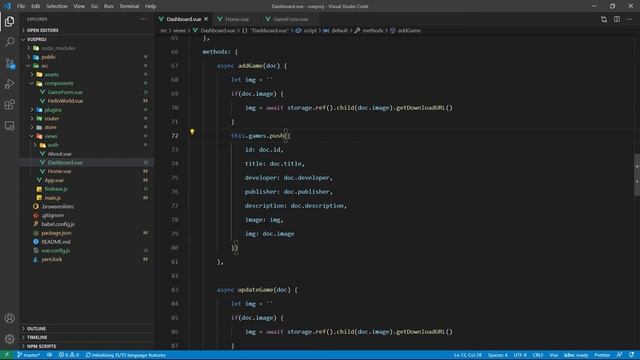Open Explorer views and more actions ellipsis

(x=144, y=19)
